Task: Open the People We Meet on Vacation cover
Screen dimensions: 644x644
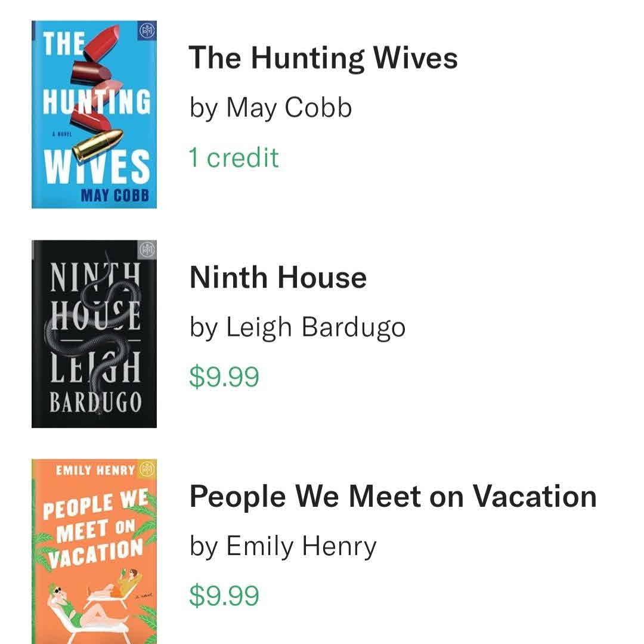Action: click(94, 552)
